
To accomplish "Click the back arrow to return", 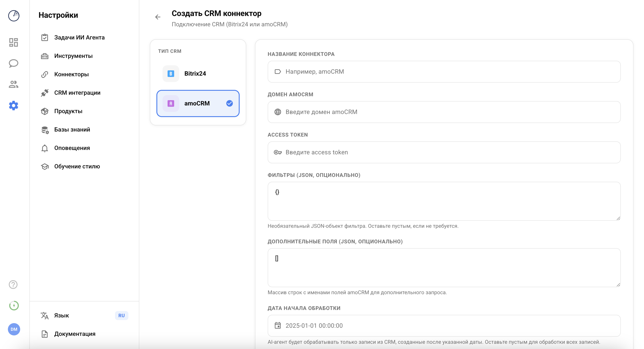I will pyautogui.click(x=158, y=17).
